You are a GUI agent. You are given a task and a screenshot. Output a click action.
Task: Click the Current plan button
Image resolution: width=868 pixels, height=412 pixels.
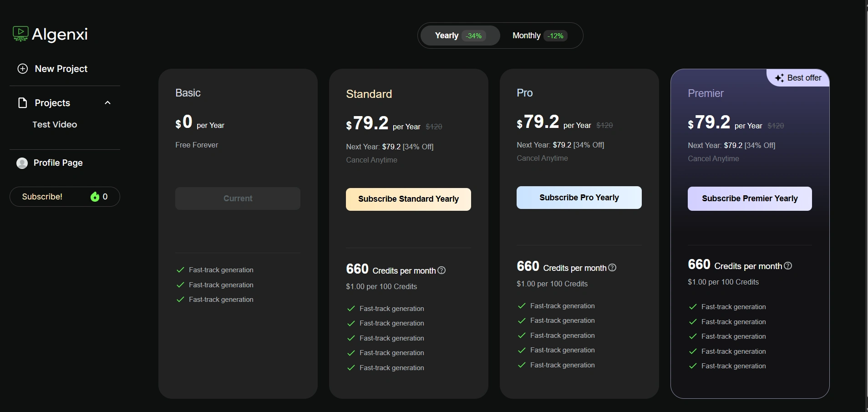coord(238,198)
